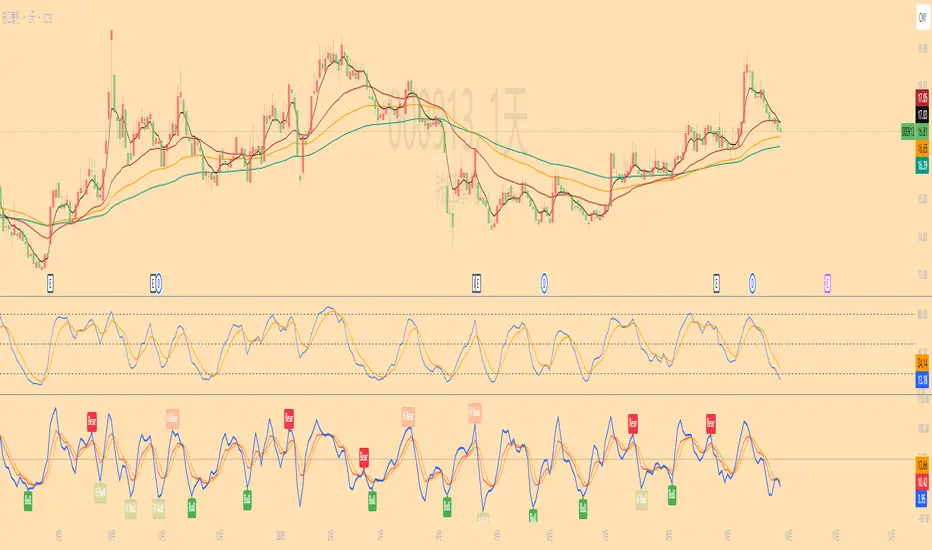
Task: Click the last faded H Bear divergence label
Action: (x=474, y=413)
